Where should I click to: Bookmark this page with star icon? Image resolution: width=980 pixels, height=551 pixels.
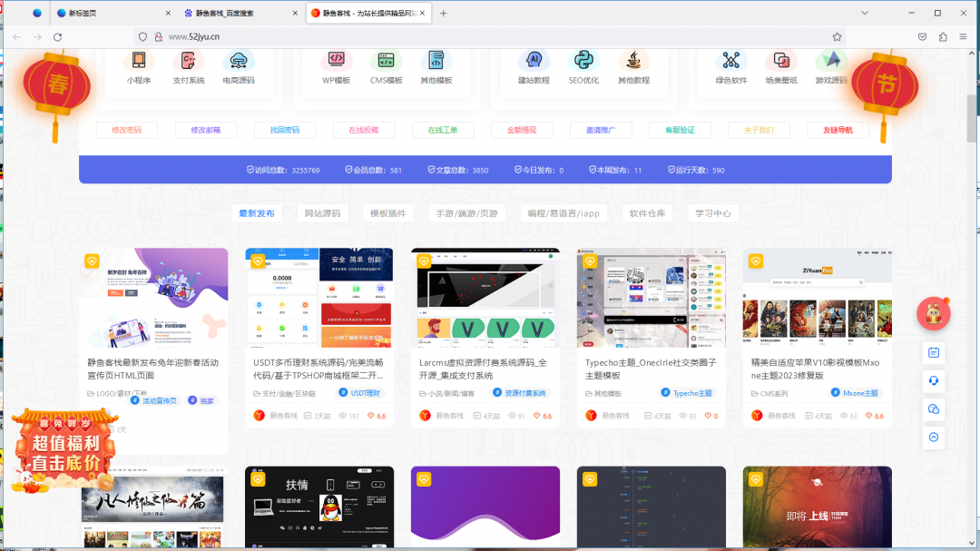(837, 36)
